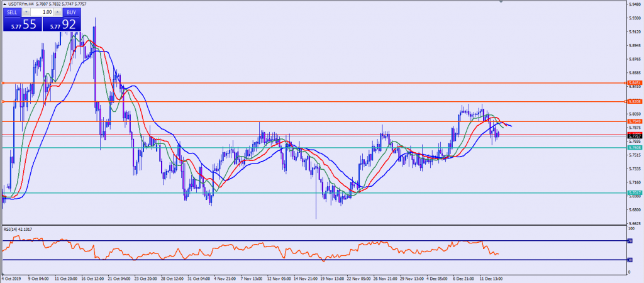
Task: Click the 1.00 lot volume field
Action: click(42, 12)
